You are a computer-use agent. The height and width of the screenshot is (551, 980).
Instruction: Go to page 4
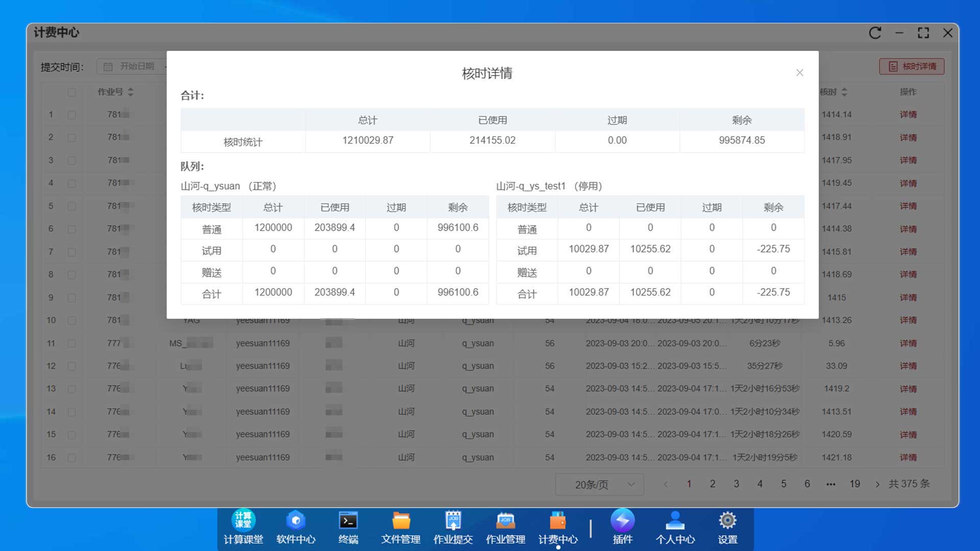tap(760, 484)
